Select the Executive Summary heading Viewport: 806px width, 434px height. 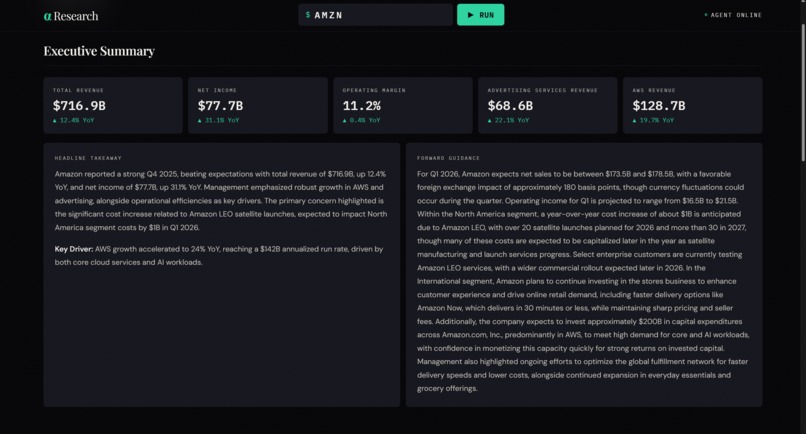coord(99,51)
